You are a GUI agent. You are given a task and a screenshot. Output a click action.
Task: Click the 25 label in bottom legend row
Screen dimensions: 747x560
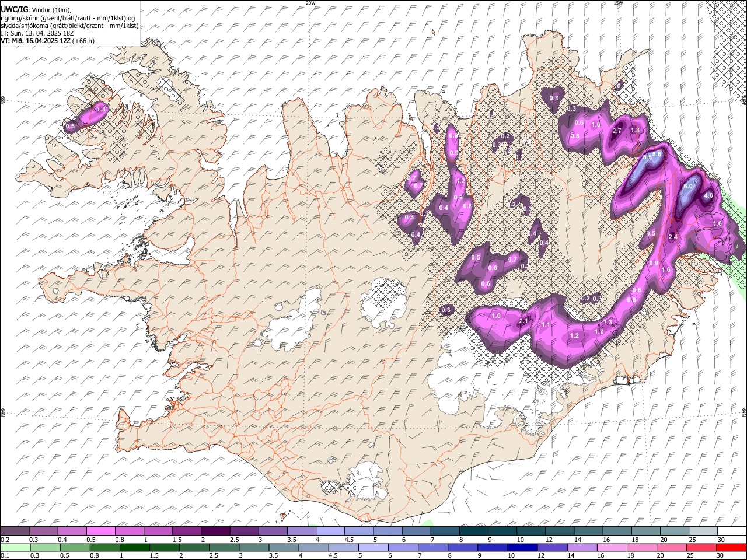690,555
